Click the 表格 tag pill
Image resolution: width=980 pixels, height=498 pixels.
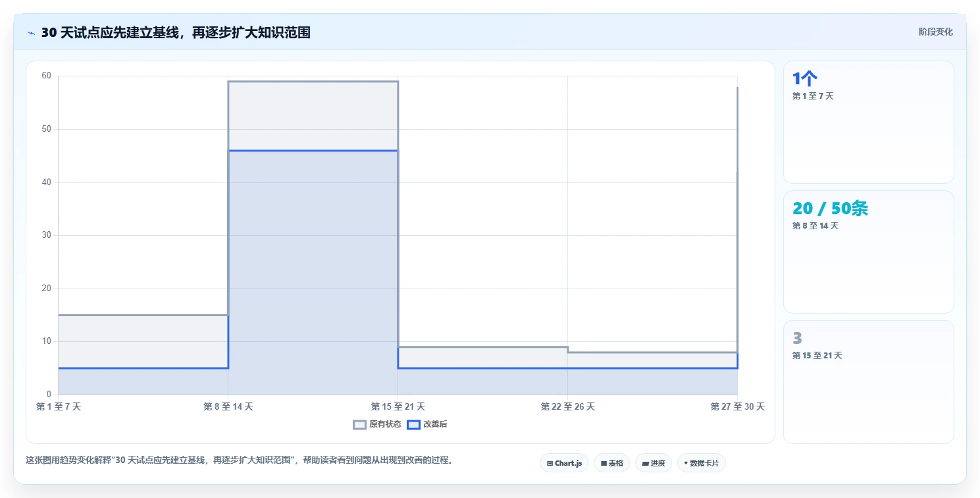611,463
